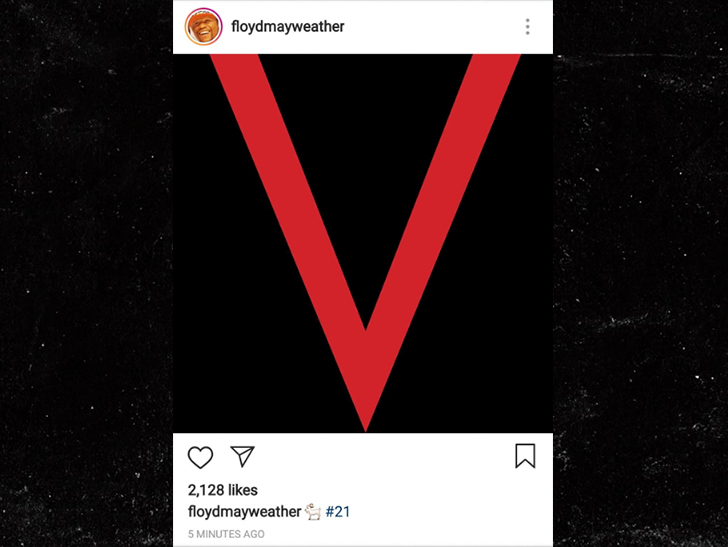Image resolution: width=728 pixels, height=547 pixels.
Task: Click dark textured background right of post
Action: pos(641,274)
